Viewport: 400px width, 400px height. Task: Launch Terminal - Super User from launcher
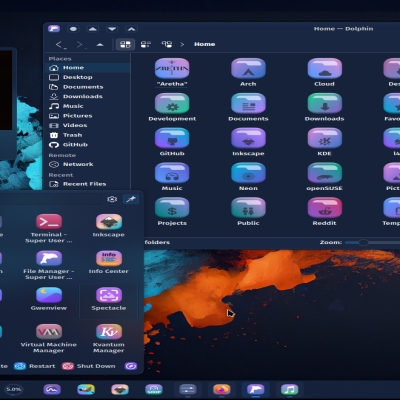49,228
